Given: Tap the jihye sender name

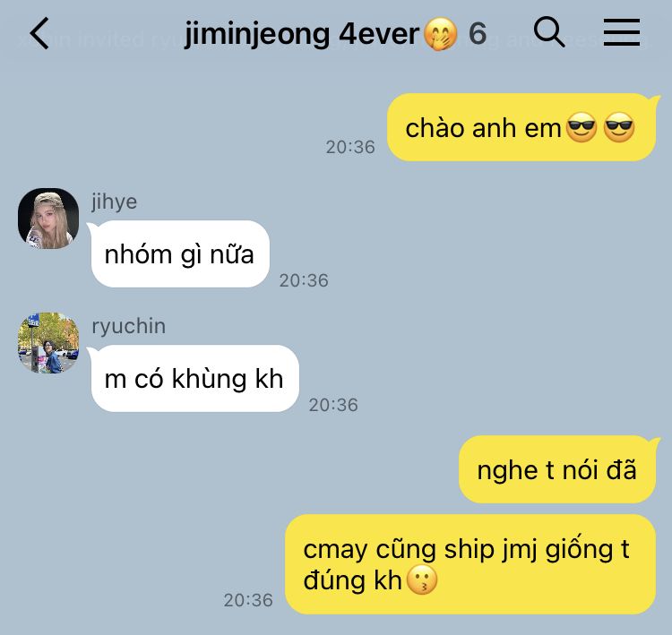Looking at the screenshot, I should click(114, 202).
